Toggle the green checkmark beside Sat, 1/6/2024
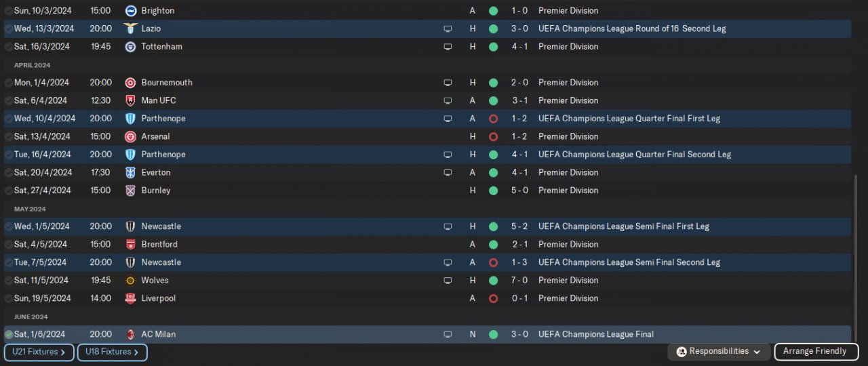This screenshot has width=868, height=366. tap(9, 334)
